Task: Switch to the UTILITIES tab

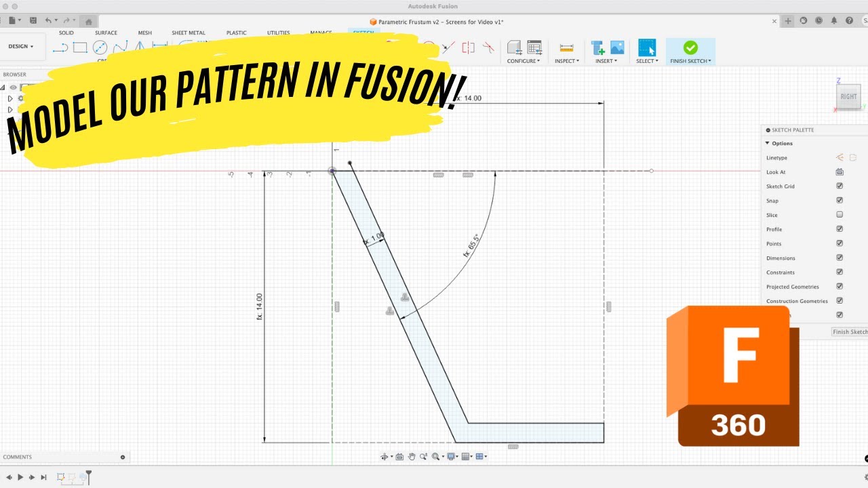Action: [x=278, y=33]
